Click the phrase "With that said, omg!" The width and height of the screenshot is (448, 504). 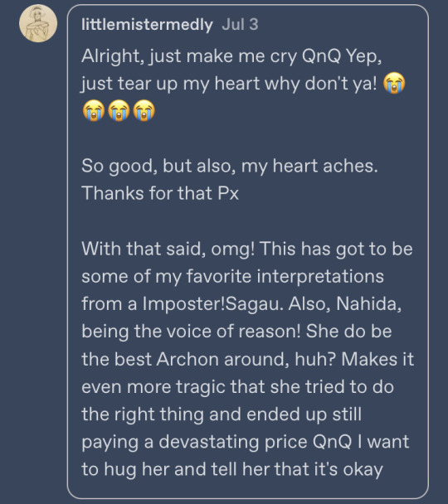[168, 250]
